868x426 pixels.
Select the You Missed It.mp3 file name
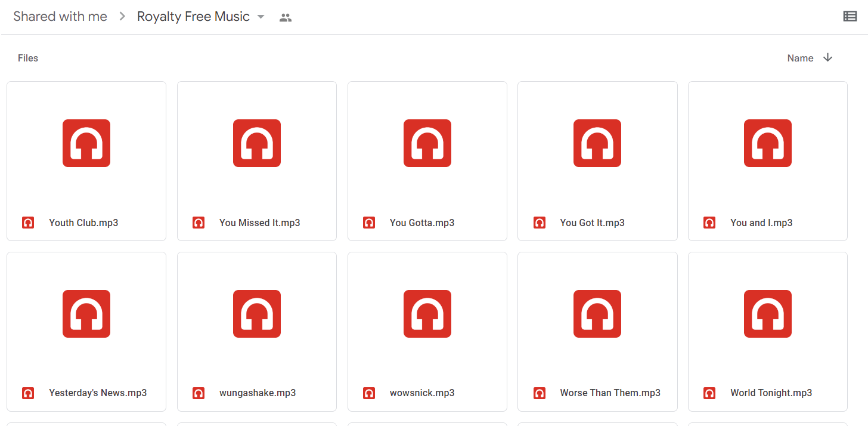point(260,223)
